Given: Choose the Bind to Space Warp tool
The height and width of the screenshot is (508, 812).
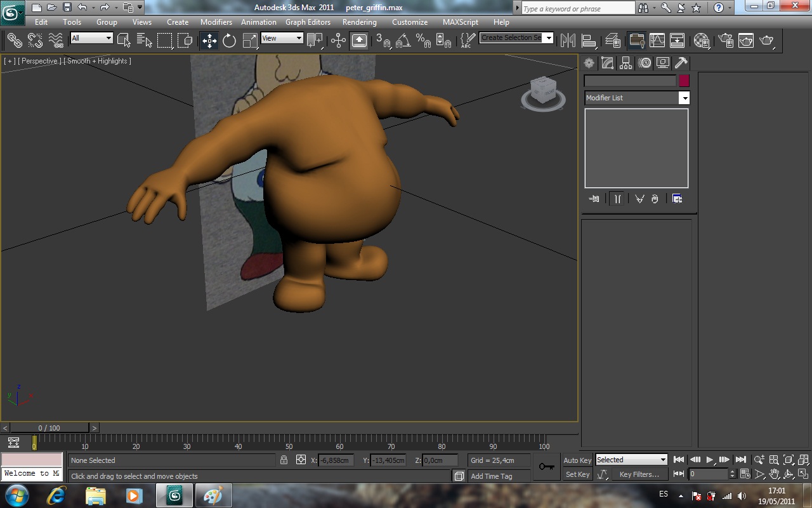Looking at the screenshot, I should [x=56, y=41].
